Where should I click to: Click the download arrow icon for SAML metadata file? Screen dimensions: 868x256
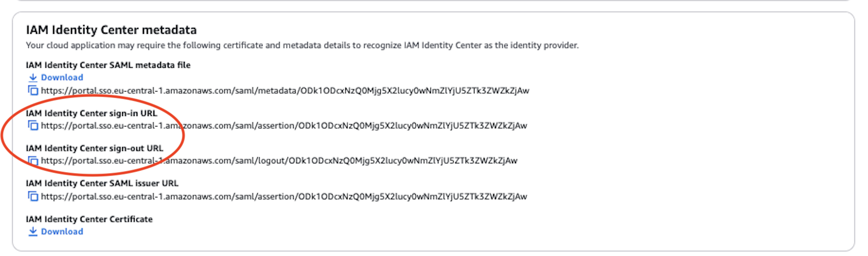click(x=33, y=77)
